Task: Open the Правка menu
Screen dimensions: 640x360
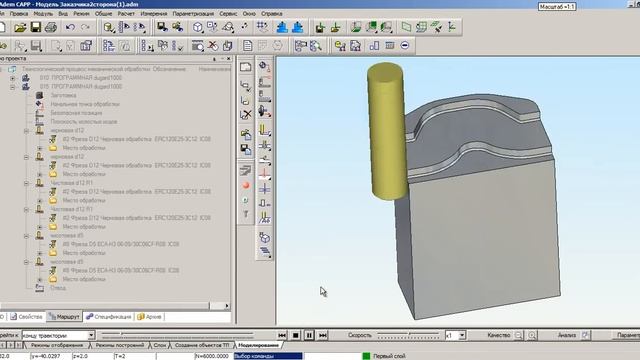Action: point(19,13)
